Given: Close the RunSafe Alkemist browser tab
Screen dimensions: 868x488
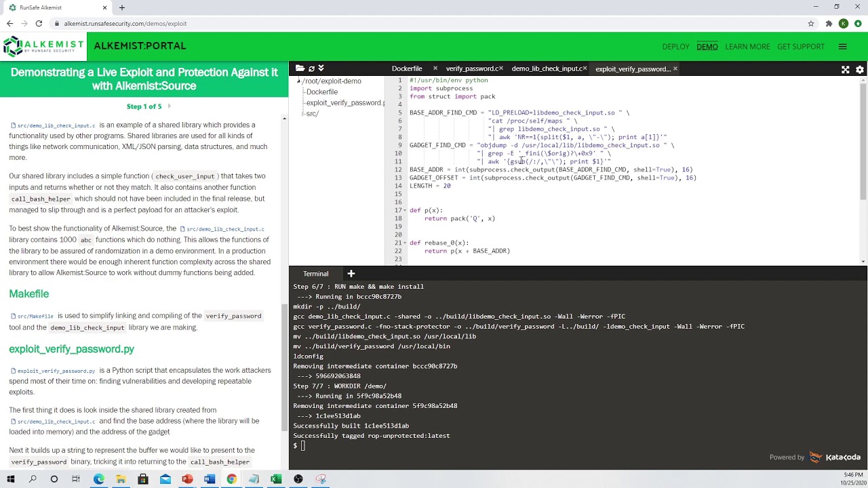Looking at the screenshot, I should coord(104,7).
